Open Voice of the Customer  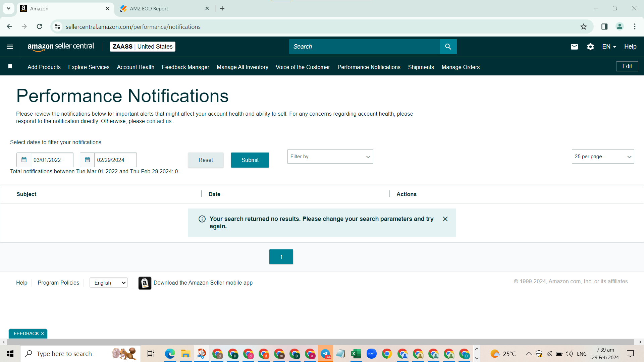(x=303, y=67)
